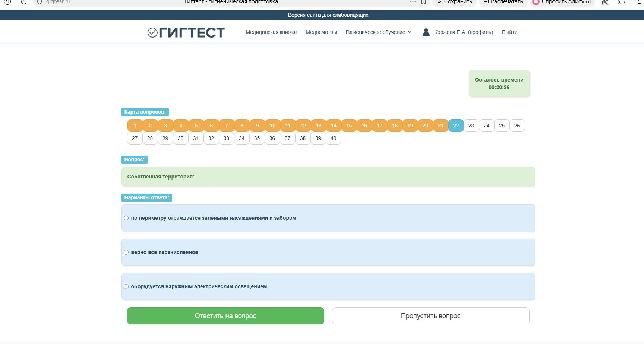Click the user profile avatar icon
The height and width of the screenshot is (362, 644).
click(426, 32)
